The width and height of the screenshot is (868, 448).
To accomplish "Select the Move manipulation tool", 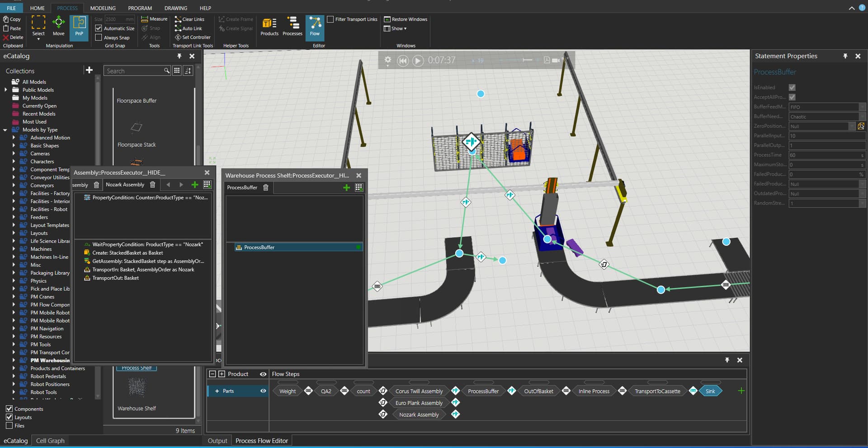I will coord(58,26).
